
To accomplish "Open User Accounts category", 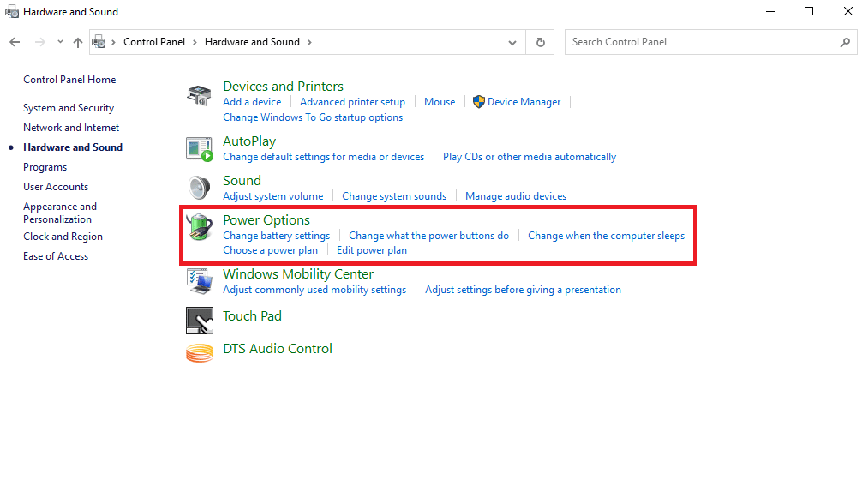I will (x=56, y=187).
